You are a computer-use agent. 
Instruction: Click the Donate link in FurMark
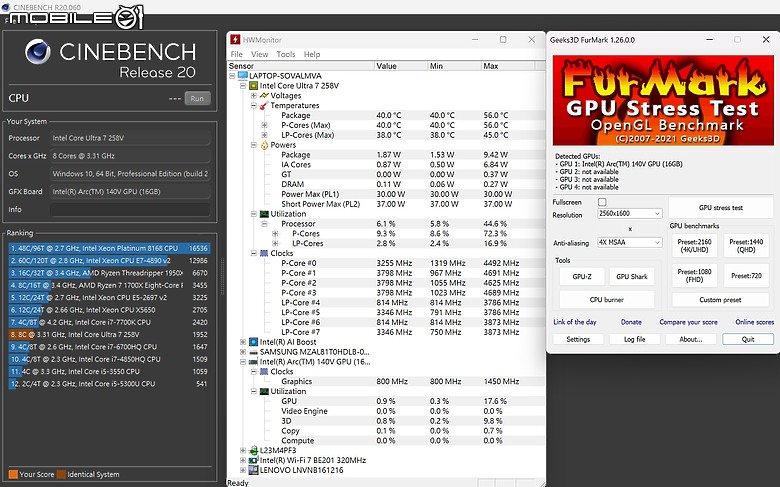click(x=631, y=322)
